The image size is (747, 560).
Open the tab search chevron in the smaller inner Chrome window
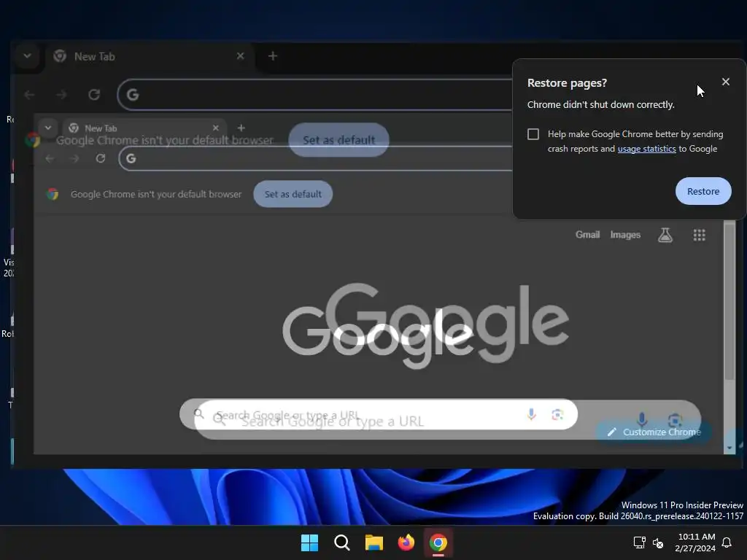click(47, 128)
